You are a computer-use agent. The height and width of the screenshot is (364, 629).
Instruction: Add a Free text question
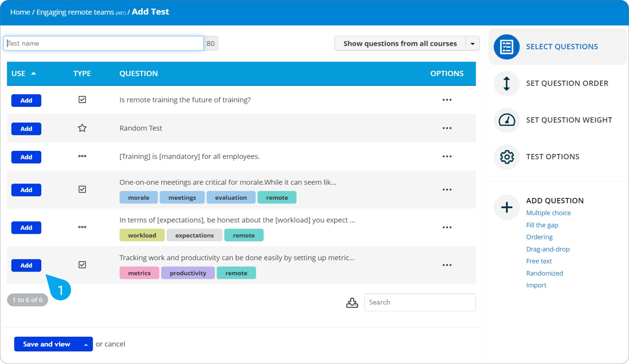point(539,261)
